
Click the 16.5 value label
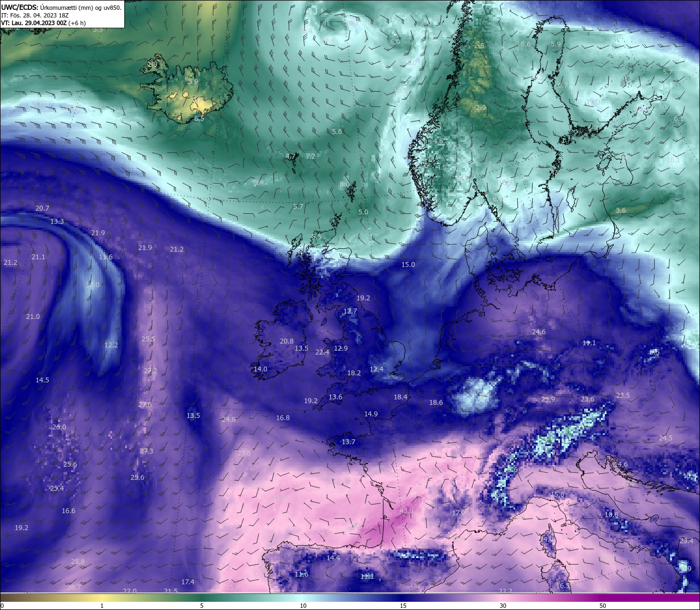click(x=563, y=585)
